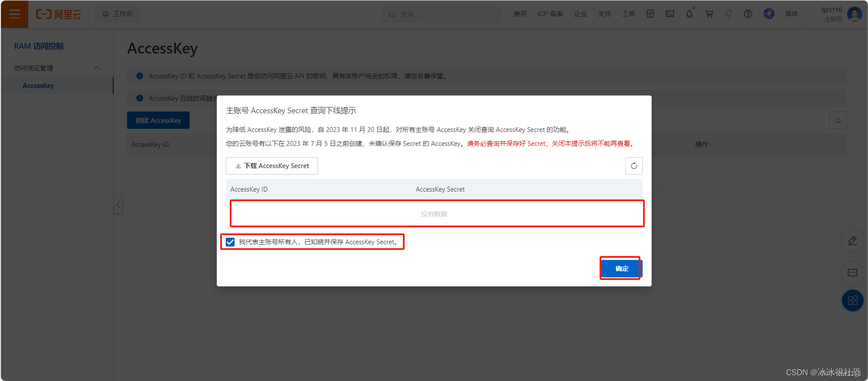Focus the top search box
The height and width of the screenshot is (381, 868).
pyautogui.click(x=442, y=14)
